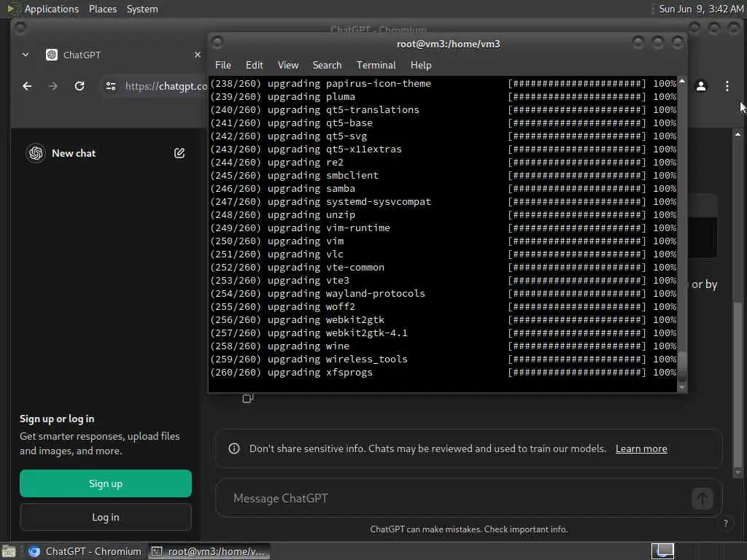This screenshot has height=560, width=747.
Task: Click the back arrow in Chromium
Action: coord(27,86)
